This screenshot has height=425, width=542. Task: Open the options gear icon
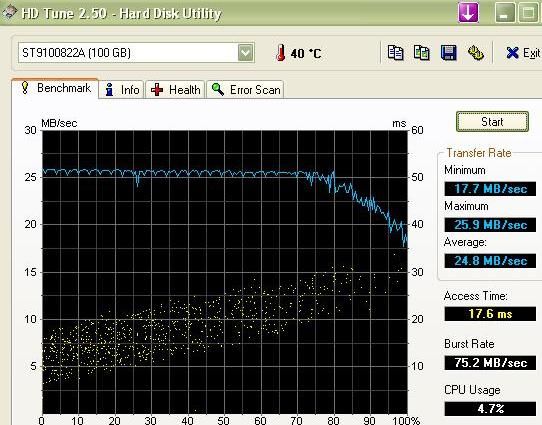pos(475,53)
